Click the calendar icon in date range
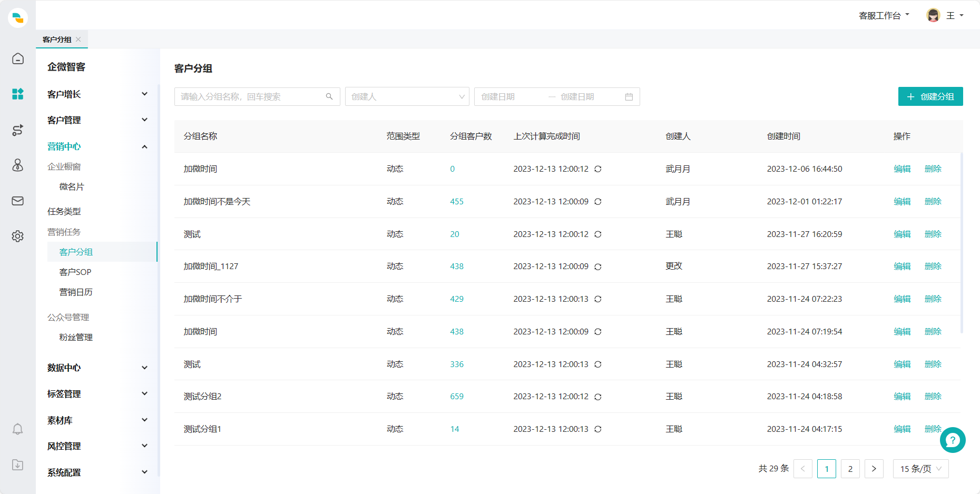 tap(629, 97)
